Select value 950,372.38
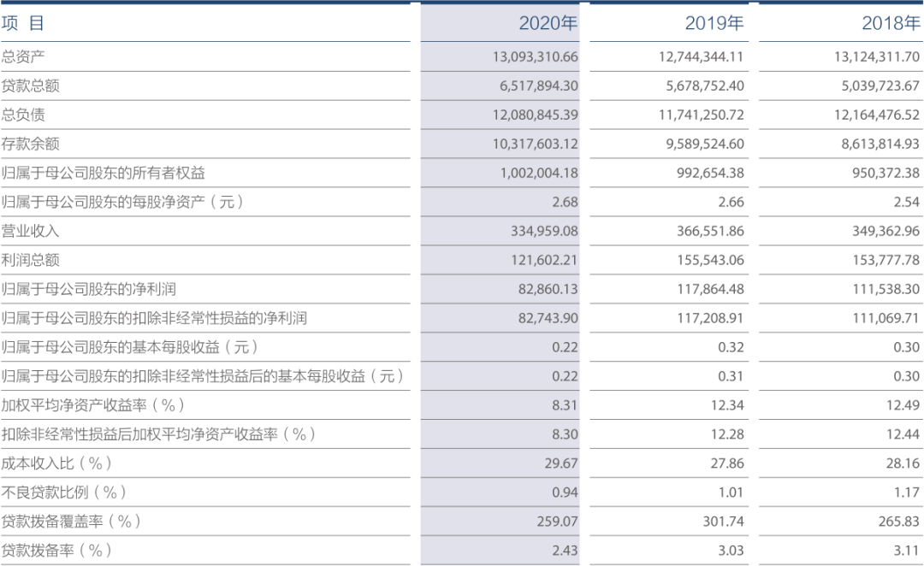 click(885, 173)
